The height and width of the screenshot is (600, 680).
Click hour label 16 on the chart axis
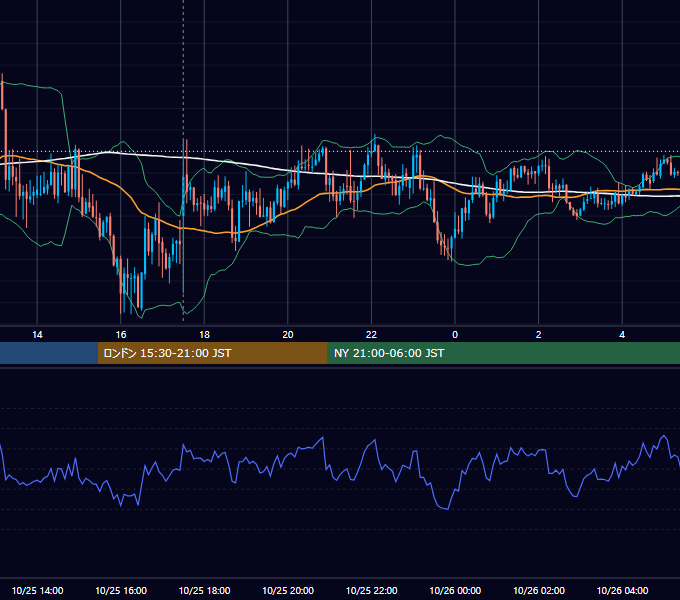coord(121,335)
